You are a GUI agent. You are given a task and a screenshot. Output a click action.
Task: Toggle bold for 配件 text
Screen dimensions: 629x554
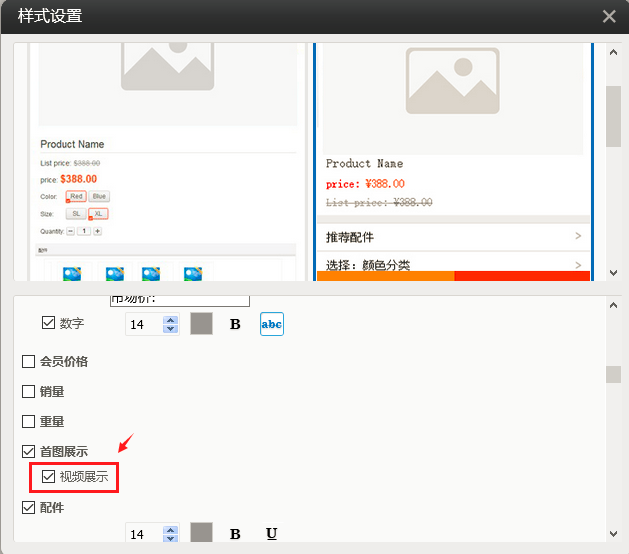(x=235, y=534)
